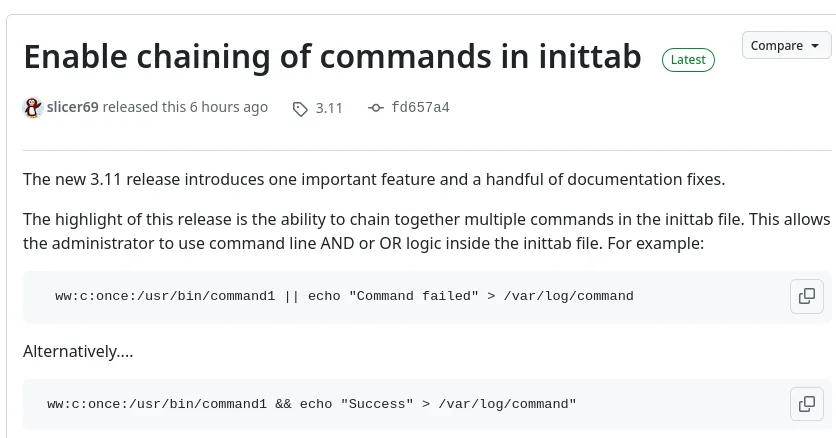Viewport: 836px width, 438px height.
Task: Click the caret arrow on Compare
Action: coord(815,46)
